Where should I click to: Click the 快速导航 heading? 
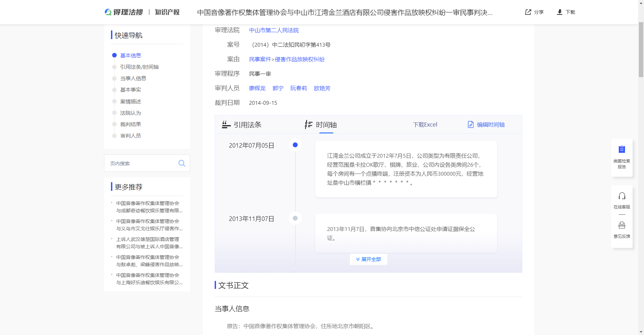pyautogui.click(x=128, y=35)
